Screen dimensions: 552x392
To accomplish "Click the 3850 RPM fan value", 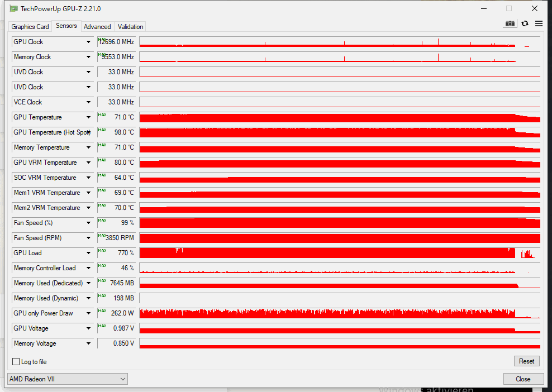I will point(117,238).
